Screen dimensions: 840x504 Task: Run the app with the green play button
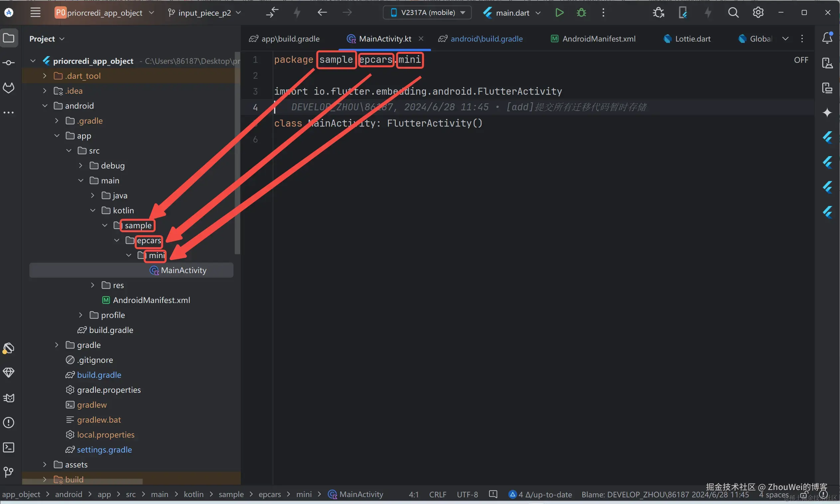tap(559, 13)
